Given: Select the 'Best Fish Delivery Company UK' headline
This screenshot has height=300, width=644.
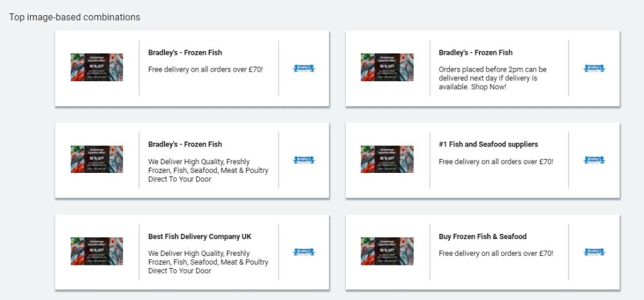Looking at the screenshot, I should click(199, 236).
